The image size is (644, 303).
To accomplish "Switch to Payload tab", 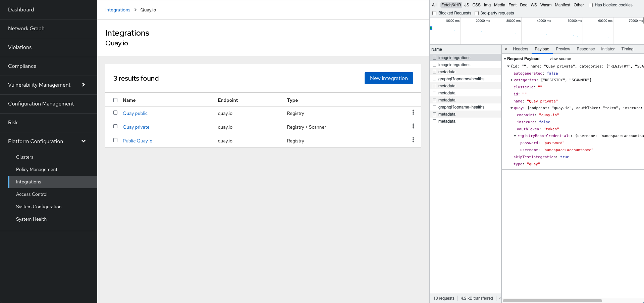I will 542,49.
